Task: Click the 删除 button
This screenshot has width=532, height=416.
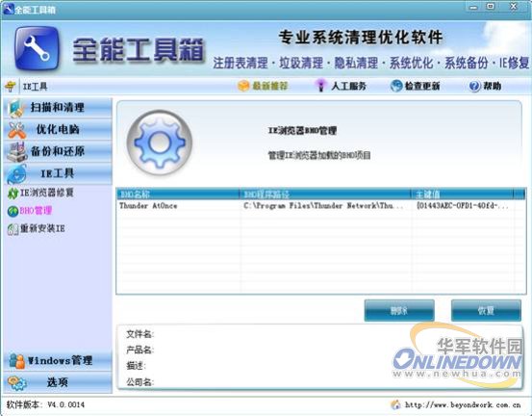Action: click(x=399, y=310)
